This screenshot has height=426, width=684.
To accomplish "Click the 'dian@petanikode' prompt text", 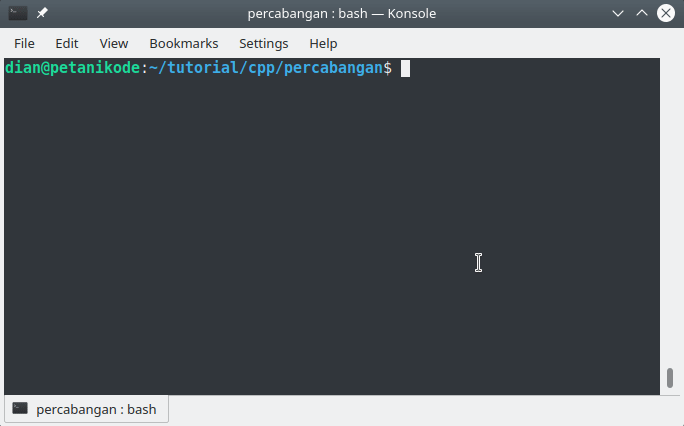I will point(72,68).
